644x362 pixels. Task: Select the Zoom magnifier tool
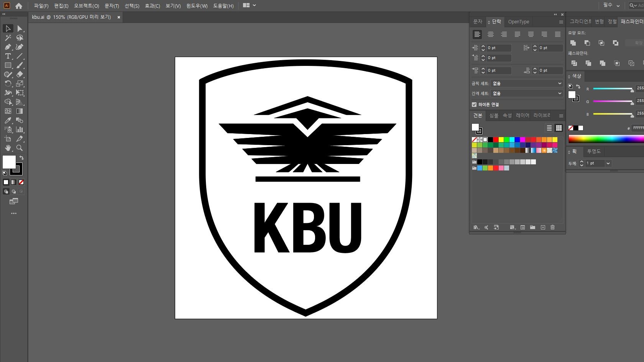click(20, 148)
